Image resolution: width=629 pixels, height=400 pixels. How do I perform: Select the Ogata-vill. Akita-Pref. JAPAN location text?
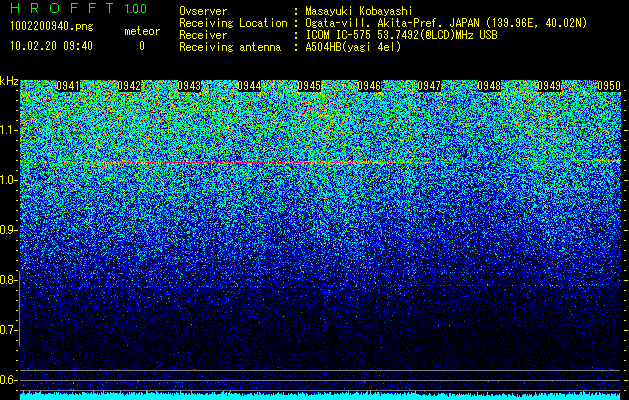(446, 23)
